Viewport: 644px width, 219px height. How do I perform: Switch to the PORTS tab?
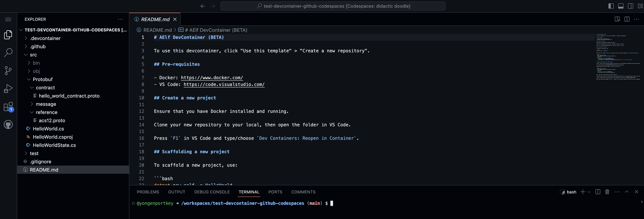pos(275,192)
